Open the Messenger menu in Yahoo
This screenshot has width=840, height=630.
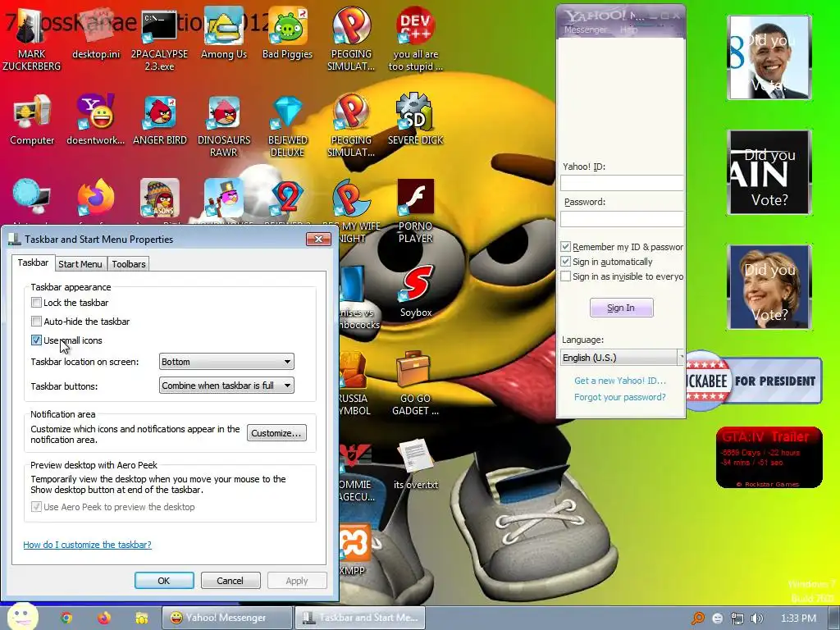(586, 30)
